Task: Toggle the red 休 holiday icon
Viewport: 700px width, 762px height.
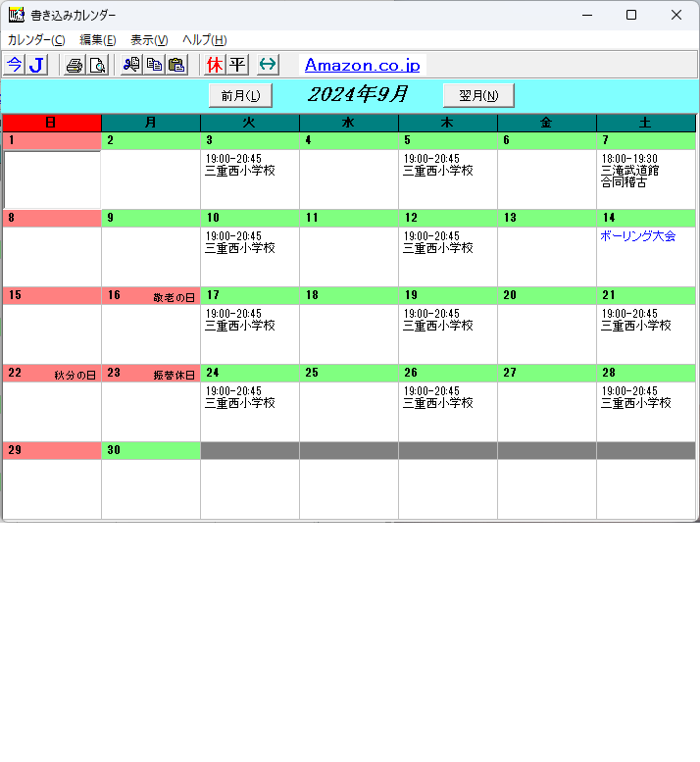Action: pos(215,65)
